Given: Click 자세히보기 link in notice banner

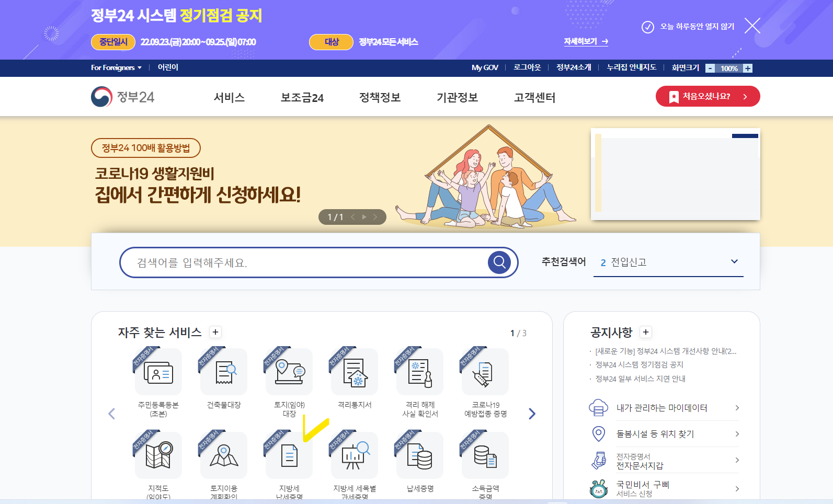Looking at the screenshot, I should click(x=586, y=41).
